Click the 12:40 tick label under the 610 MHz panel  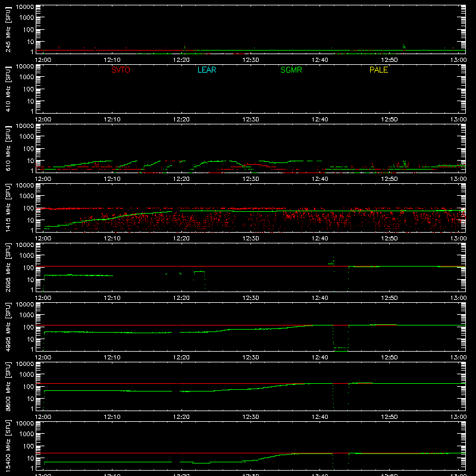point(320,179)
